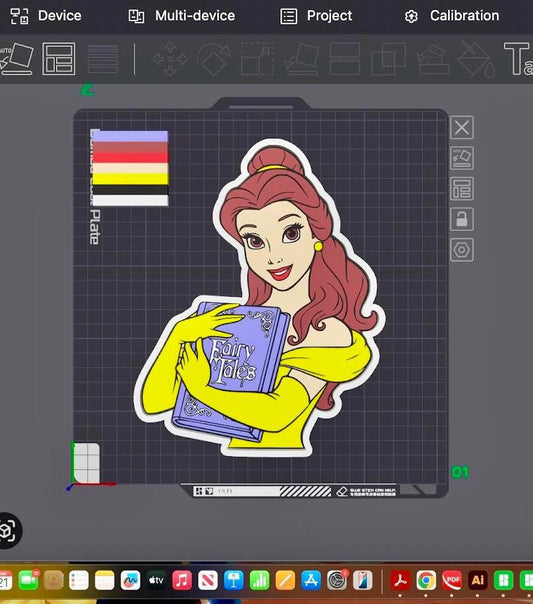
Task: Pick the yellow filament color swatch
Action: 131,179
